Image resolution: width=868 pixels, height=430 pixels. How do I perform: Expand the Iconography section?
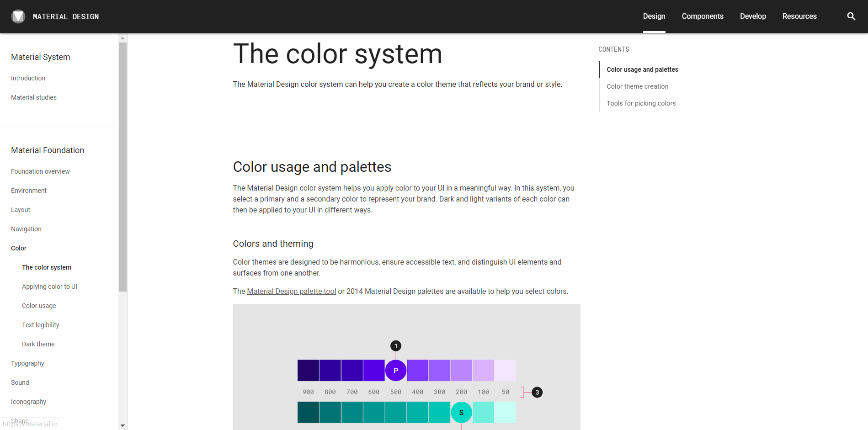(28, 402)
